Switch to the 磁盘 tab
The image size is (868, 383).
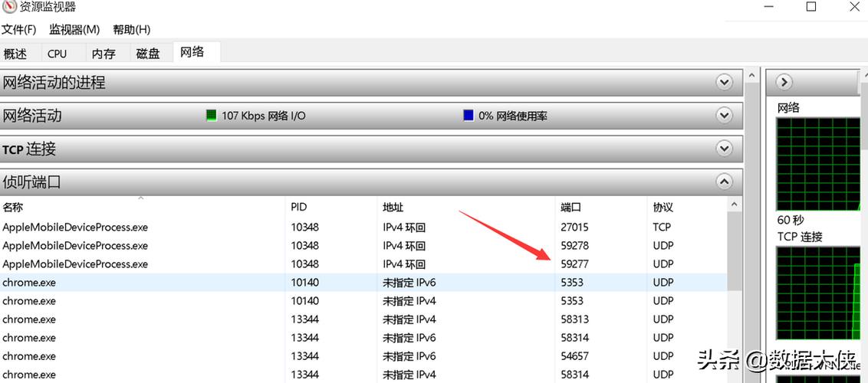(x=148, y=54)
